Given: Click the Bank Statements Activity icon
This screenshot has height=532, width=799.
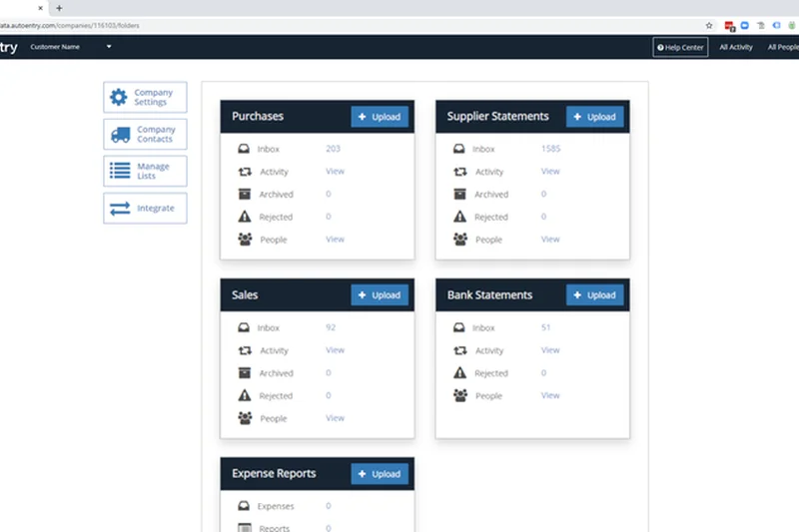Looking at the screenshot, I should tap(460, 350).
